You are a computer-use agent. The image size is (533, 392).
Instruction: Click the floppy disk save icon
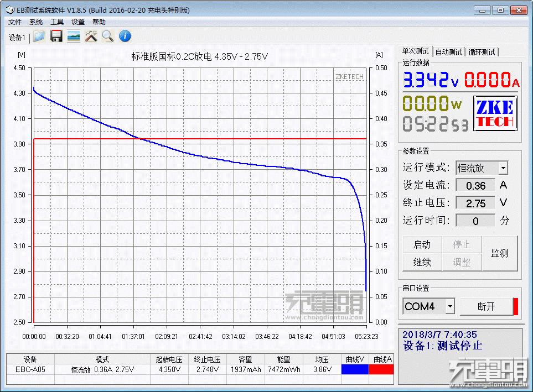(x=56, y=36)
